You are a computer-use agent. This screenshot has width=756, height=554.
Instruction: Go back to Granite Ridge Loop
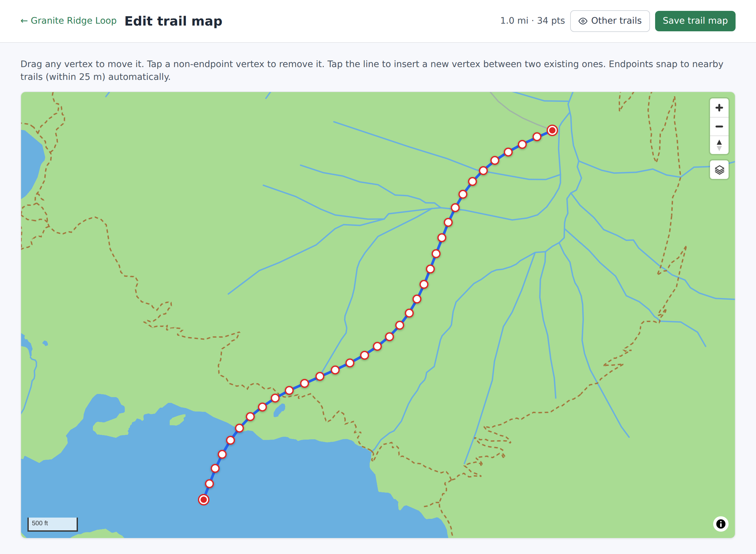[68, 21]
